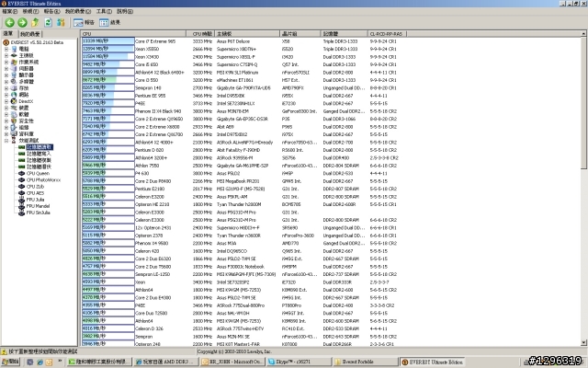
Task: Open the 我的最愛(O) Favorites menu
Action: [78, 12]
